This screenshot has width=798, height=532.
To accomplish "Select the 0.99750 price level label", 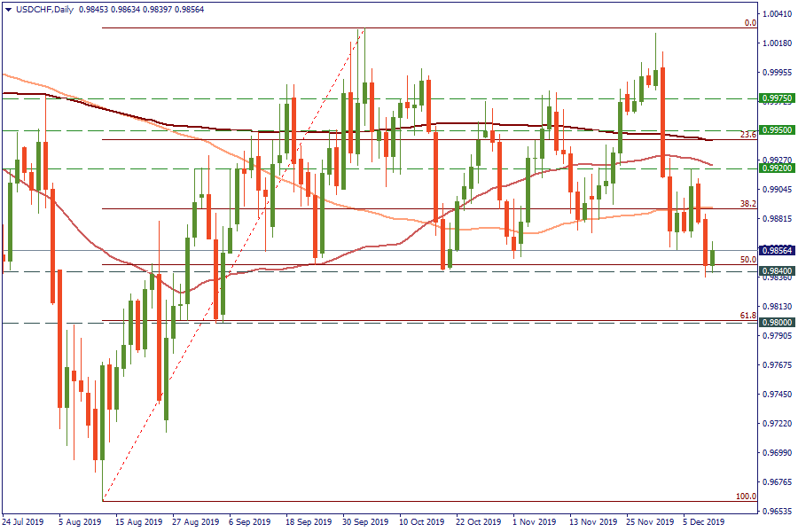I will [776, 99].
